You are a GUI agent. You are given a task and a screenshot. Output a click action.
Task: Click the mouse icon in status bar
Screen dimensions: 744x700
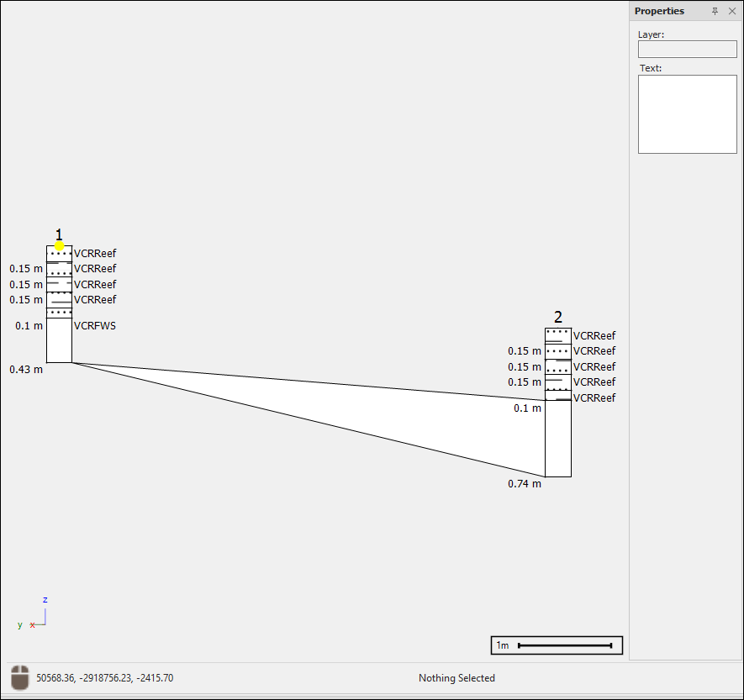point(20,677)
